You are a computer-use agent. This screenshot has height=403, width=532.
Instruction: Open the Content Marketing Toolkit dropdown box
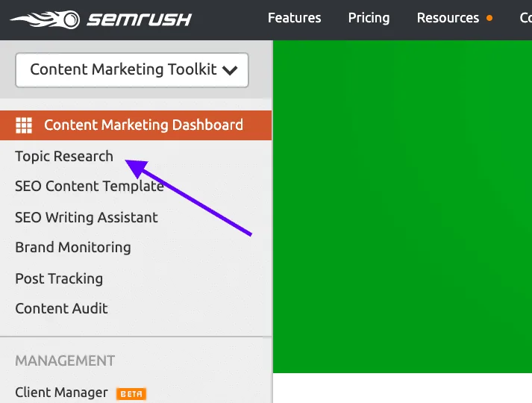tap(132, 70)
